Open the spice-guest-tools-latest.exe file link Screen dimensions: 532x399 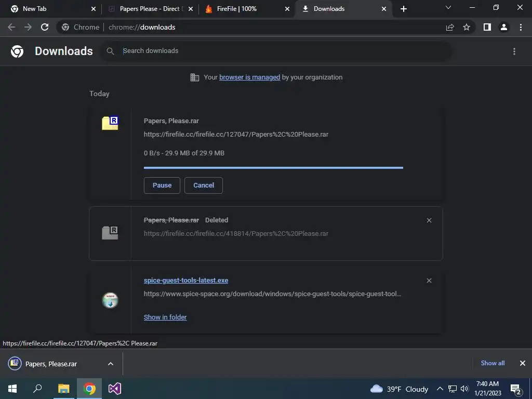click(186, 281)
